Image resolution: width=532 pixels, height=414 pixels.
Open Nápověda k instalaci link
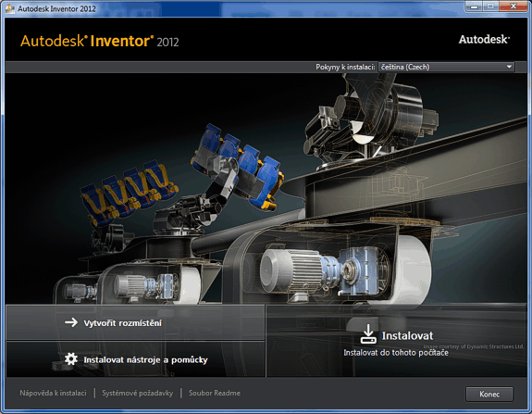(x=53, y=393)
